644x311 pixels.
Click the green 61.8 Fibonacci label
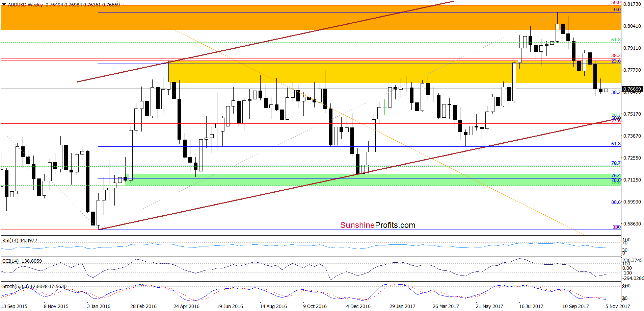pos(616,40)
